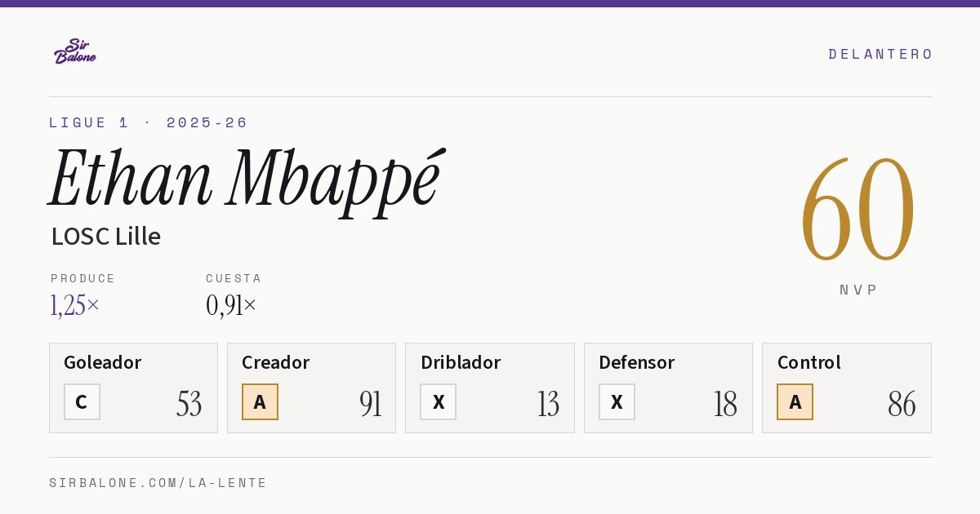Click the CUESTA label
This screenshot has height=514, width=980.
tap(234, 278)
